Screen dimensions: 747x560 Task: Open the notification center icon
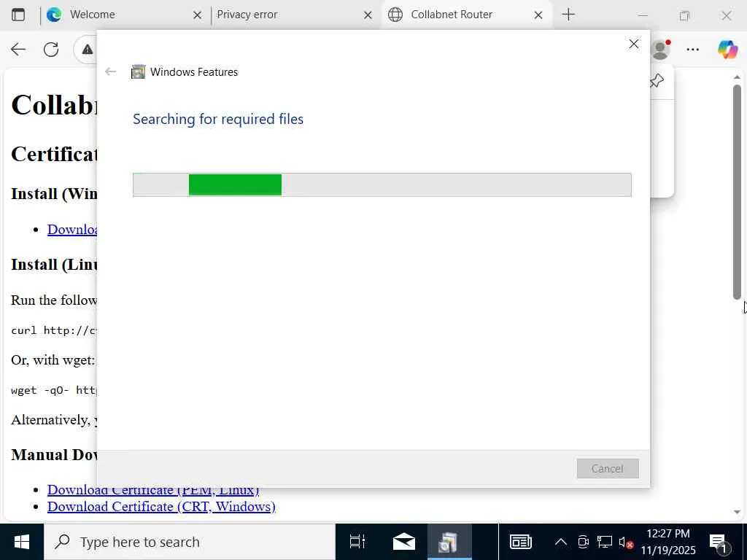coord(719,542)
